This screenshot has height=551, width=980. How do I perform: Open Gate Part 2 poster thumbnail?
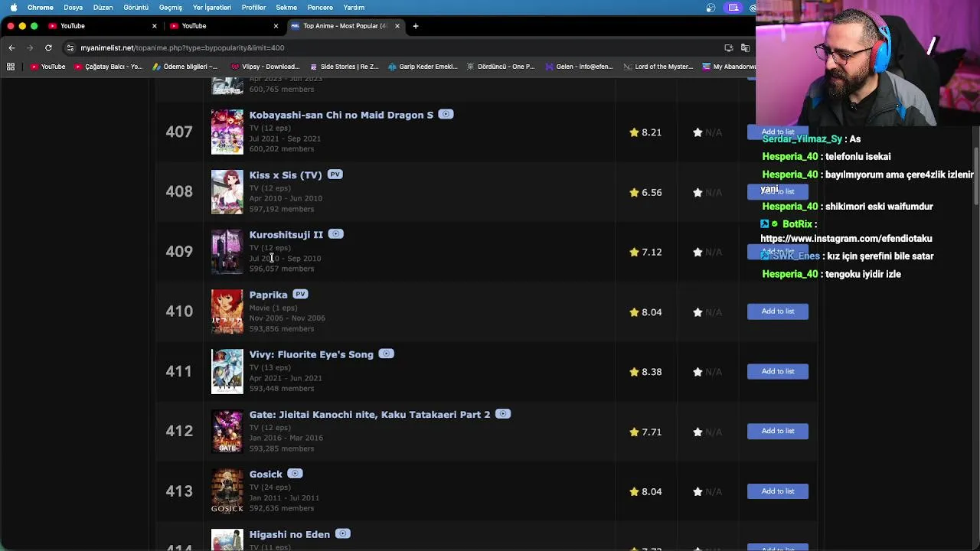tap(227, 431)
